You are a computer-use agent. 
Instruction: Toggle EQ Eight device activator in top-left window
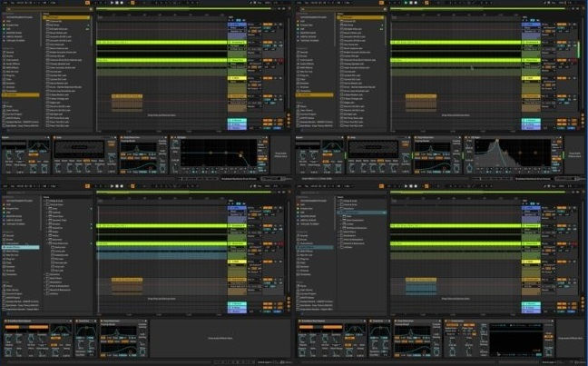pyautogui.click(x=172, y=137)
